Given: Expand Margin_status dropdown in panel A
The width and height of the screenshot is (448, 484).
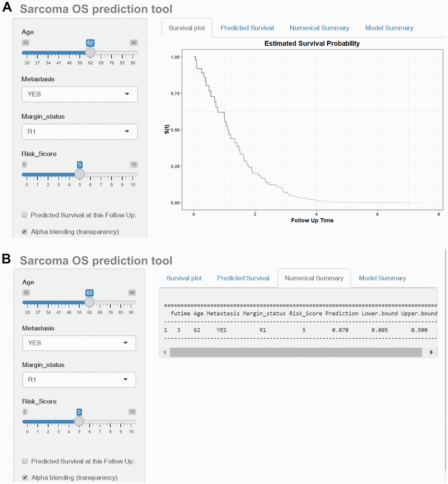Looking at the screenshot, I should tap(79, 131).
